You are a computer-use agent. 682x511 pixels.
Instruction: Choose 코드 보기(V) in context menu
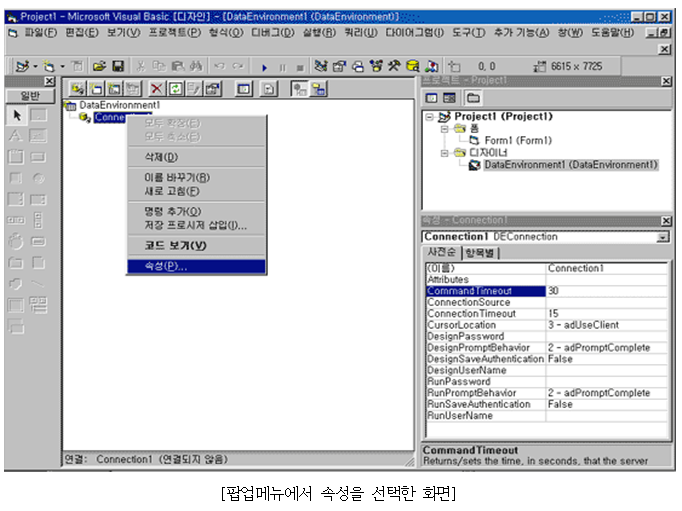pyautogui.click(x=197, y=245)
